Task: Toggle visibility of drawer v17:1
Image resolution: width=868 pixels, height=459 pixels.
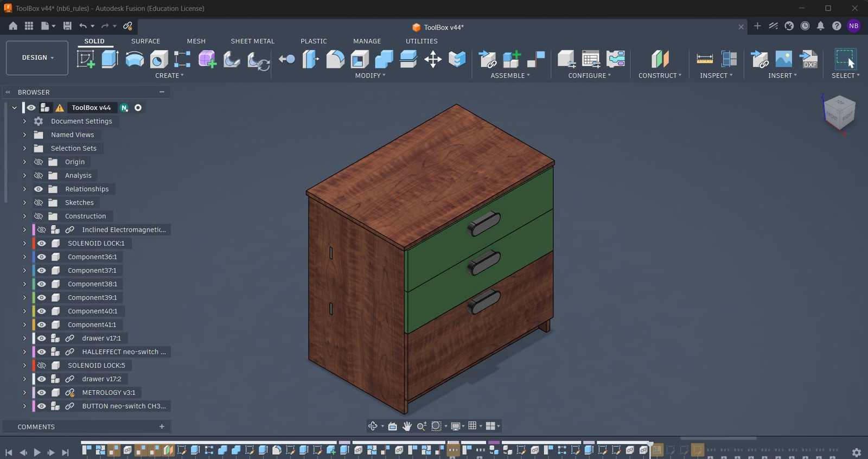Action: (42, 338)
